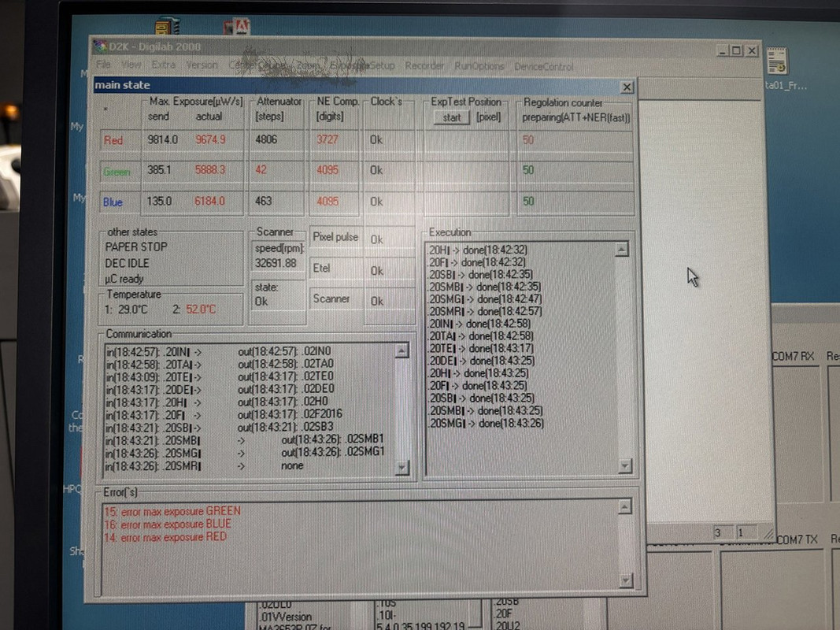Image resolution: width=840 pixels, height=630 pixels.
Task: Click the Execution list scroll-down arrow
Action: (x=624, y=465)
